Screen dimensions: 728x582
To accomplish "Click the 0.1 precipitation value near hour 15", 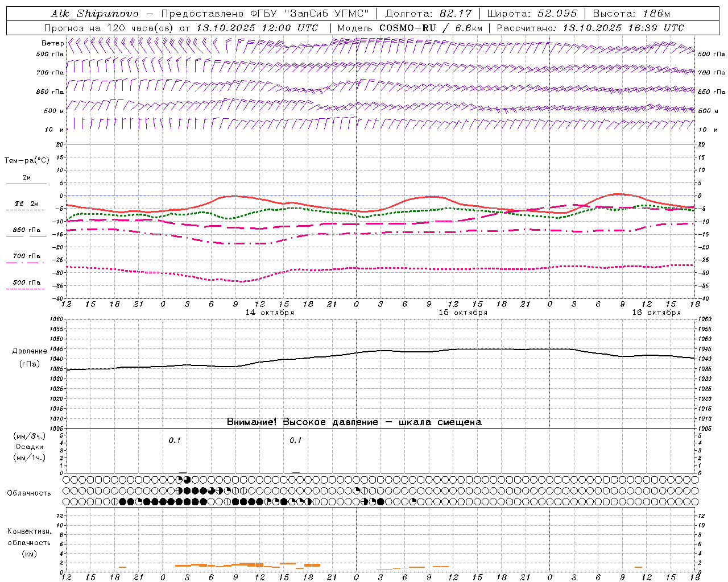I will [x=295, y=440].
